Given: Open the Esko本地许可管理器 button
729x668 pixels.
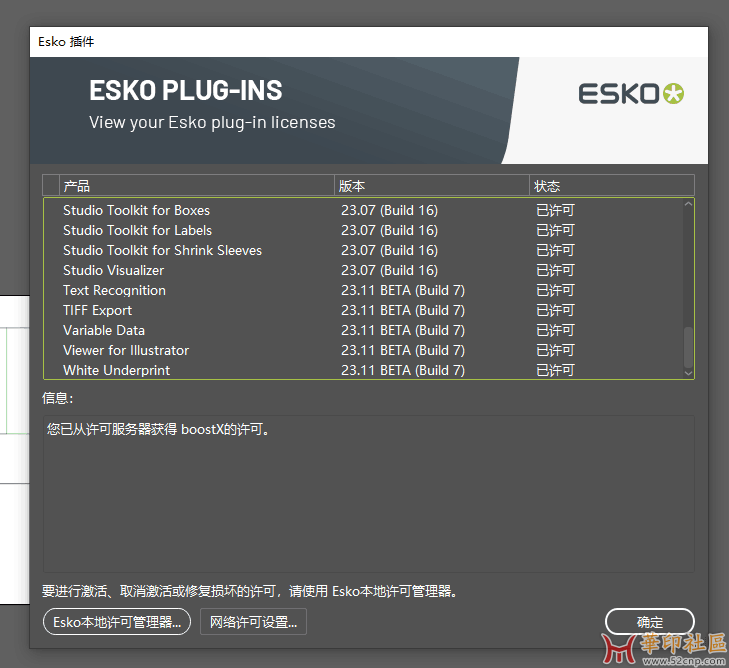Looking at the screenshot, I should tap(117, 622).
